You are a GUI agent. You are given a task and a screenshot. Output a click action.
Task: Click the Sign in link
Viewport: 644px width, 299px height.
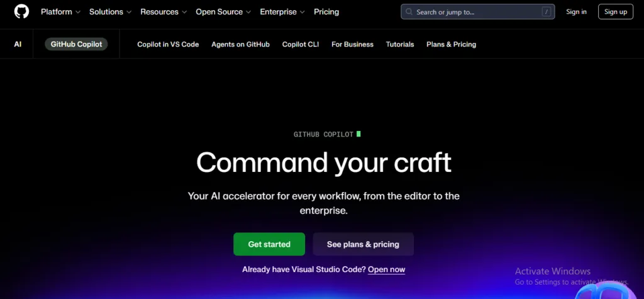(576, 12)
